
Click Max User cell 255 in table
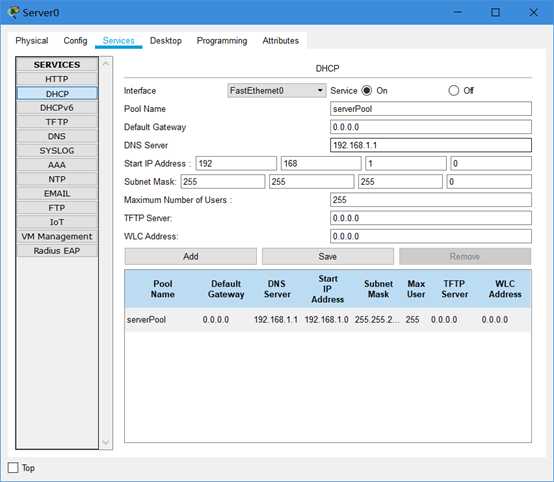point(412,320)
